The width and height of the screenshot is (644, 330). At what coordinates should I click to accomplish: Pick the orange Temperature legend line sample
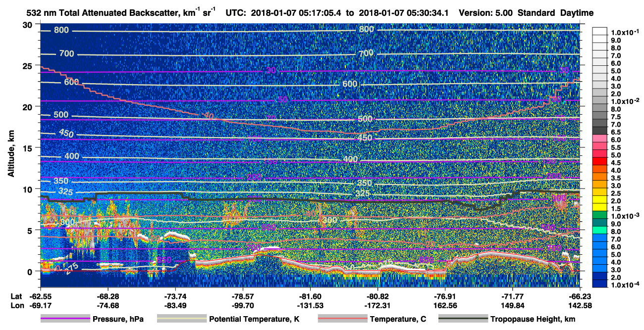click(342, 319)
